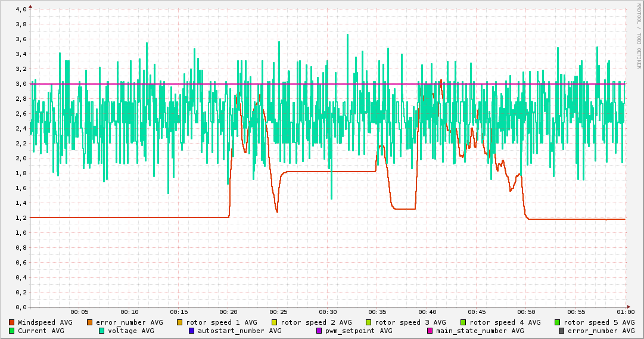644x339 pixels.
Task: Click the dark gray error_number legend square
Action: pyautogui.click(x=561, y=331)
